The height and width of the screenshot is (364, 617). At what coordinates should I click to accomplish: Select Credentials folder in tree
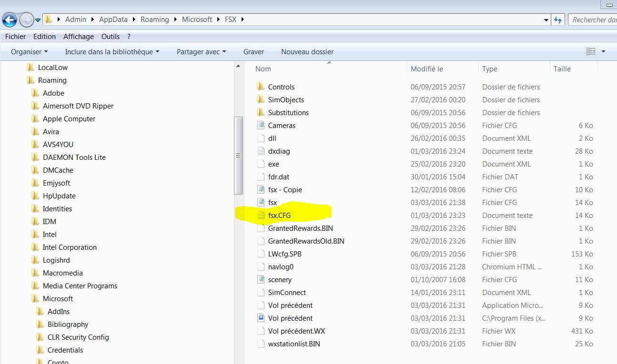tap(65, 350)
